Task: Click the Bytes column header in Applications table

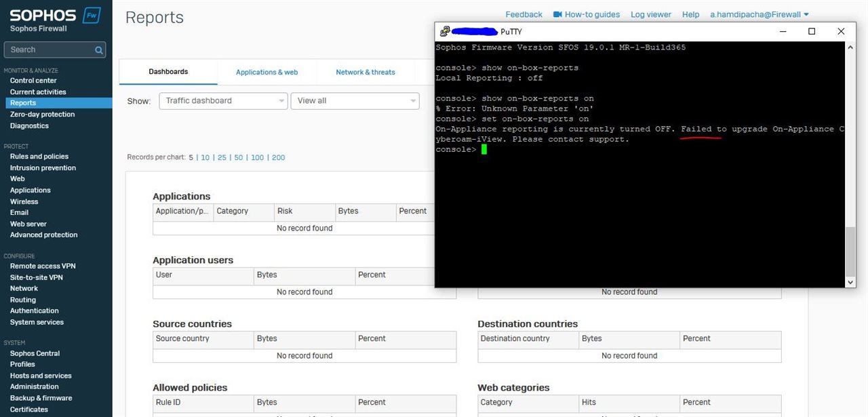Action: coord(365,212)
